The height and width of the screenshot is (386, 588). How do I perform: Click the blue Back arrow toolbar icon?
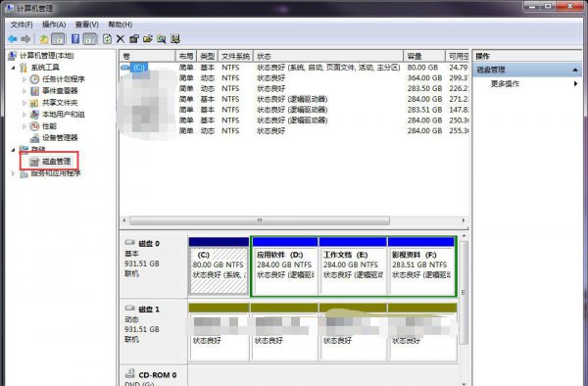tap(13, 39)
